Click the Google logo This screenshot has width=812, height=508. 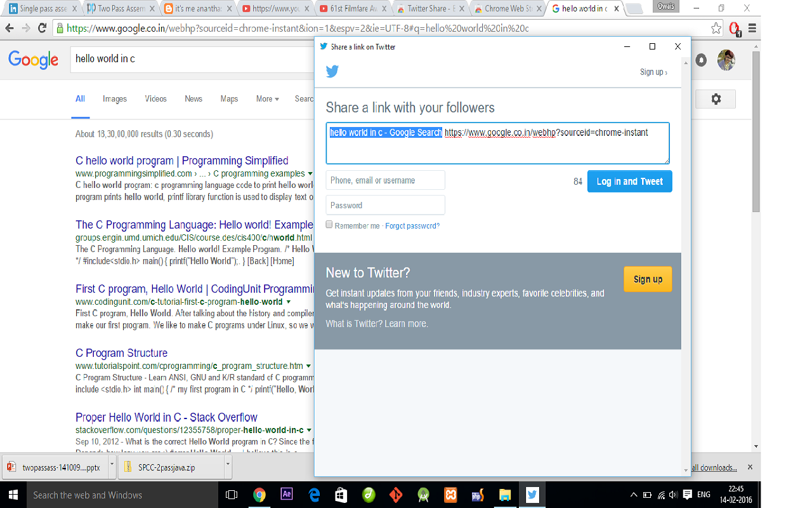(x=34, y=60)
